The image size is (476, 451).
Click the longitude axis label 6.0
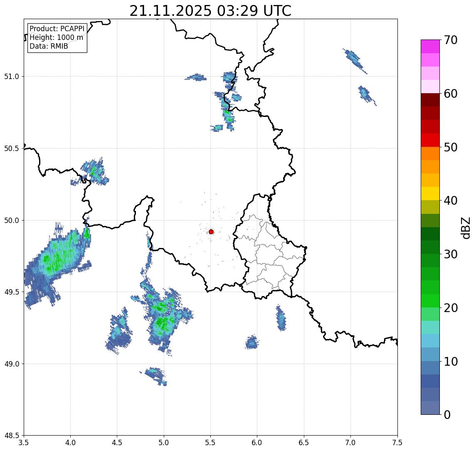click(x=257, y=443)
